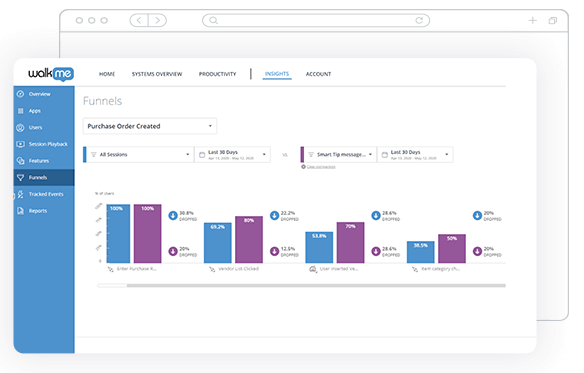Viewport: 584px width, 373px height.
Task: Open Users in the sidebar
Action: [x=44, y=127]
